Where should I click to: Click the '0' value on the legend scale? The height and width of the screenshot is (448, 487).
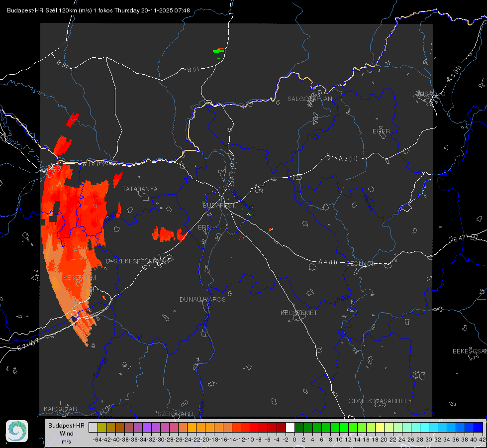click(x=294, y=440)
